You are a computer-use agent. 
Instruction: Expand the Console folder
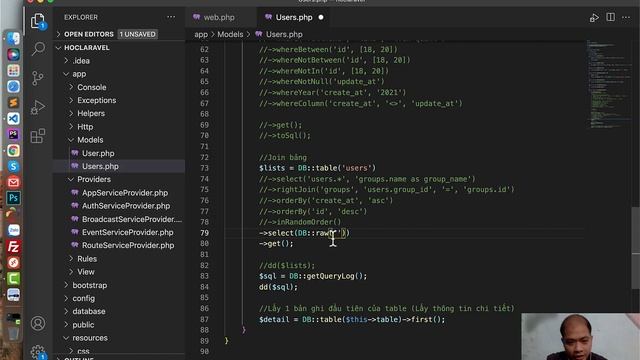pyautogui.click(x=91, y=87)
